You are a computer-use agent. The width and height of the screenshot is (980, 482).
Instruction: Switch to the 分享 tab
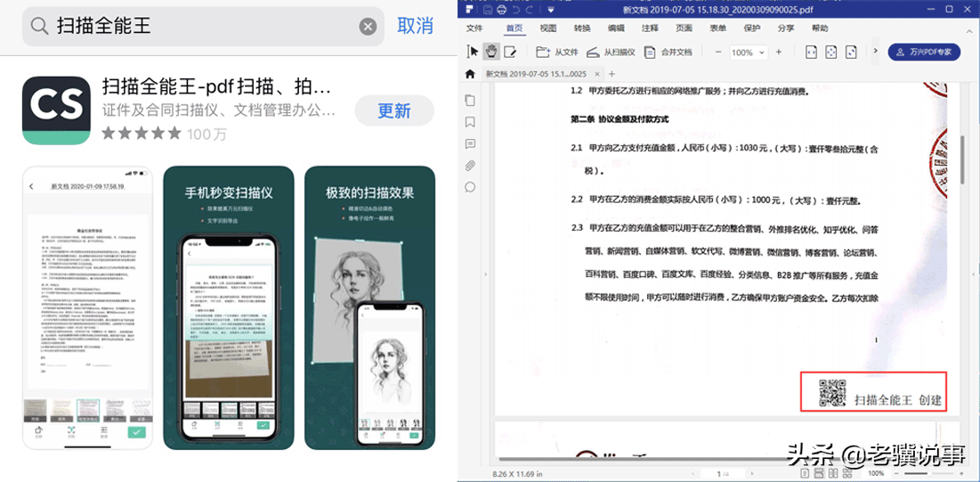(x=786, y=29)
